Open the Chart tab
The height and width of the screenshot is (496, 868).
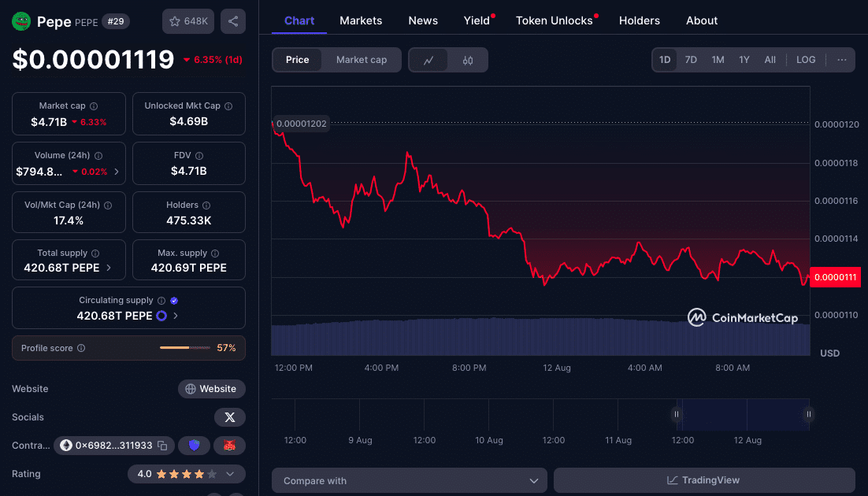[x=299, y=20]
